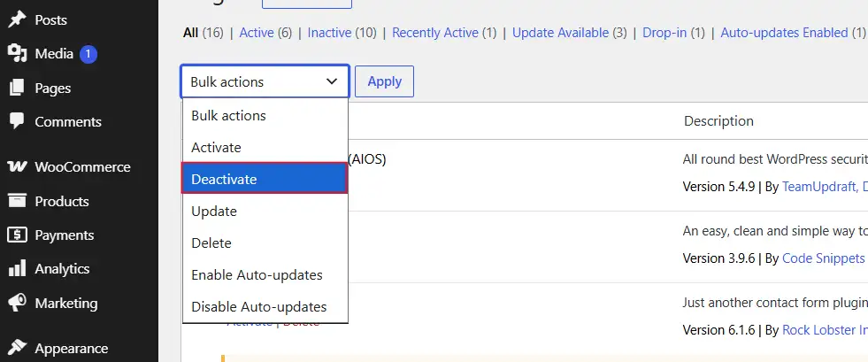Filter plugins by Drop-in

tap(665, 33)
